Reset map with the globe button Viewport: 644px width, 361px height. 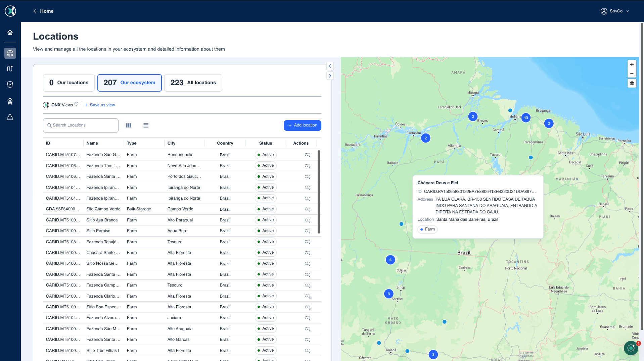point(632,84)
